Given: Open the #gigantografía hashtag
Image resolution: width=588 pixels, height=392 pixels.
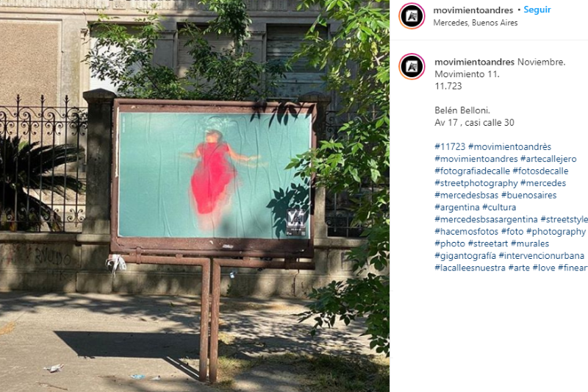Looking at the screenshot, I should 465,255.
